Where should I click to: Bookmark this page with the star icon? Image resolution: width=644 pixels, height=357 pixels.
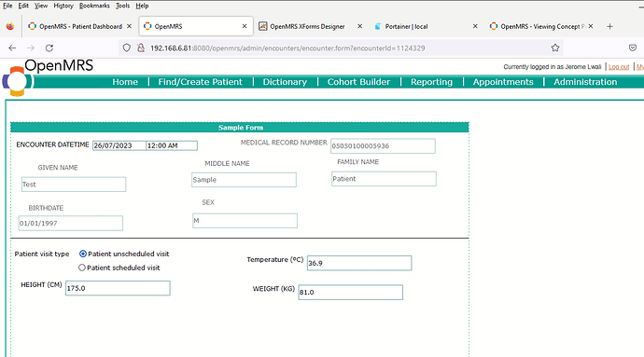pyautogui.click(x=555, y=48)
